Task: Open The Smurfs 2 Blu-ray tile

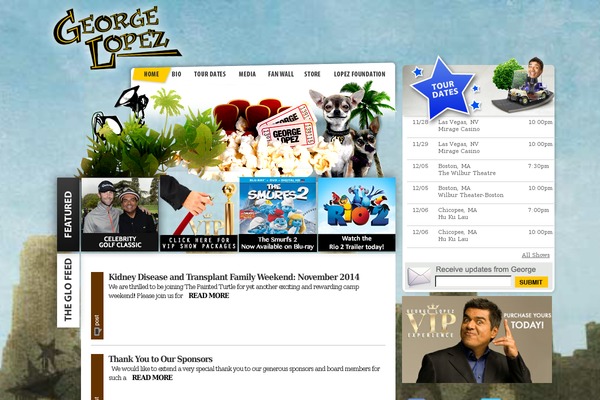Action: (x=278, y=214)
